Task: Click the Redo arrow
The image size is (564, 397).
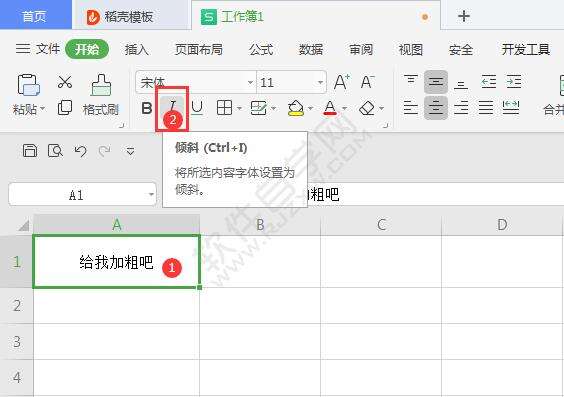Action: click(x=105, y=151)
